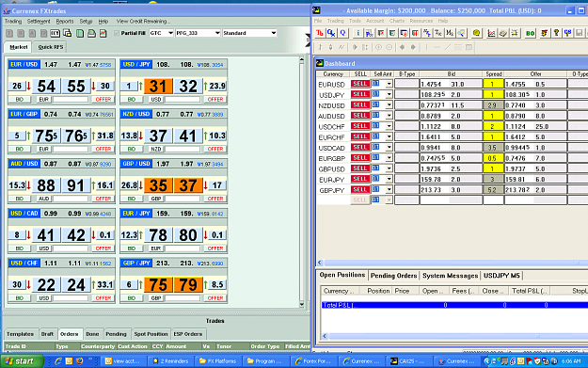Screen dimensions: 588x368
Task: Open the ESP Orders tab
Action: coord(188,334)
